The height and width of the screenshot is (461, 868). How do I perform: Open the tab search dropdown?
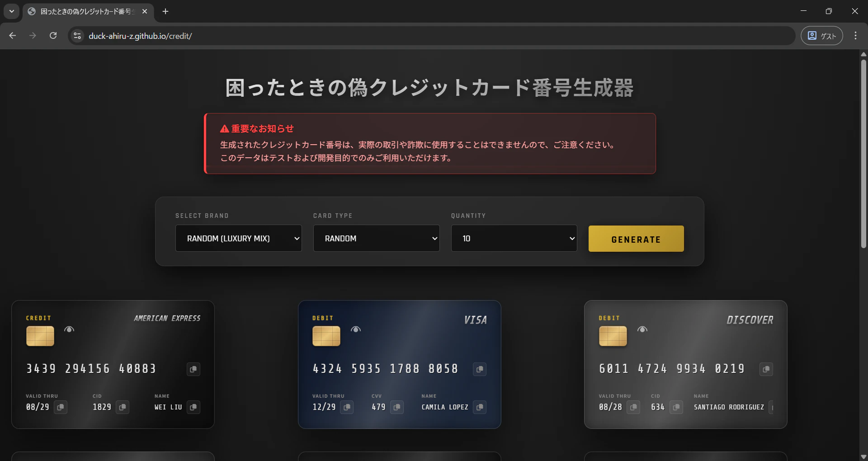[x=12, y=11]
